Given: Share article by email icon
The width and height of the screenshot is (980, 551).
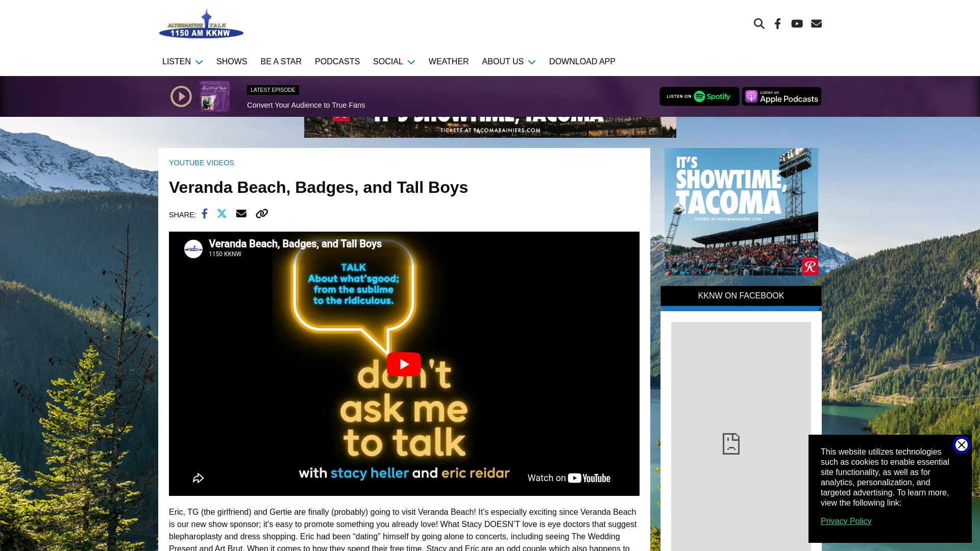Looking at the screenshot, I should click(x=241, y=214).
